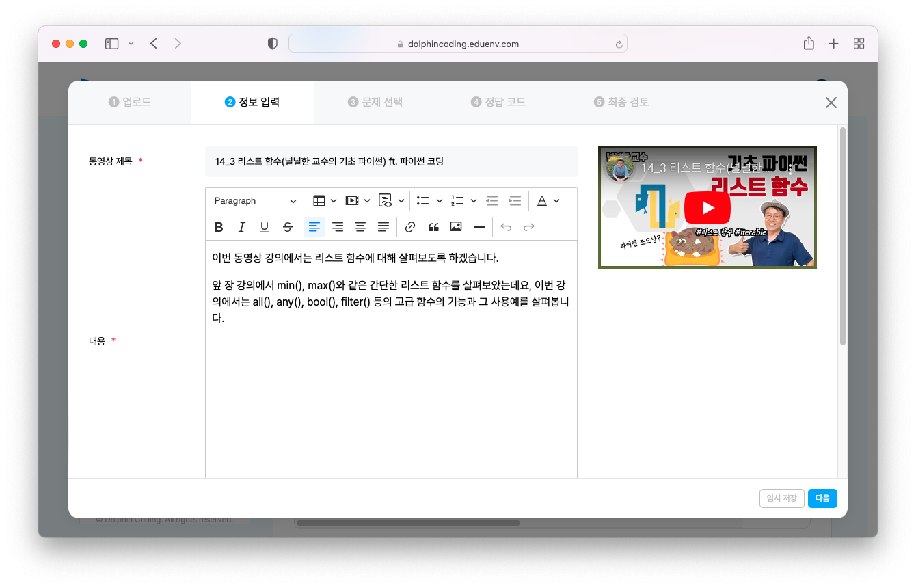Open the Safari share menu
The height and width of the screenshot is (588, 916).
809,43
